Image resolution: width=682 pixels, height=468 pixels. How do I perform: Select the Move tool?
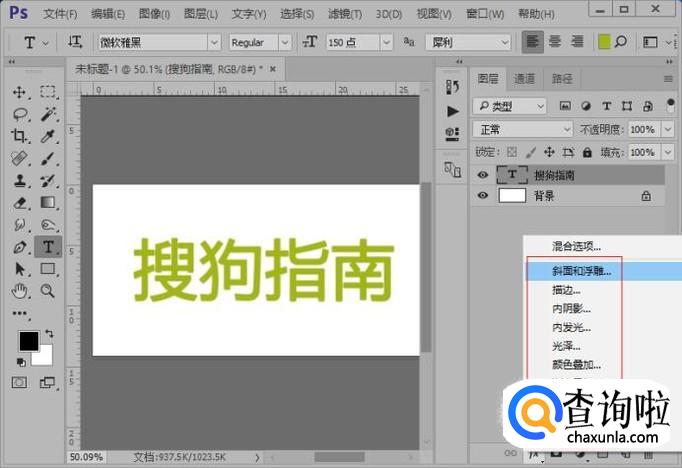click(x=19, y=92)
